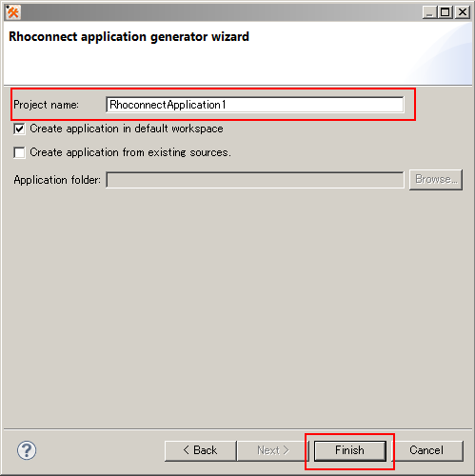Go to previous page with Back
This screenshot has width=475, height=476.
(201, 450)
